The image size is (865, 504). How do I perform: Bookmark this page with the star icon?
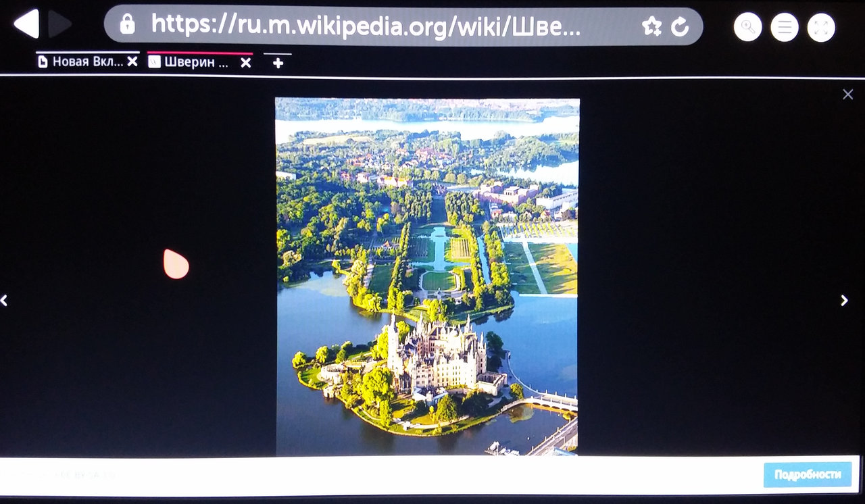(x=651, y=26)
